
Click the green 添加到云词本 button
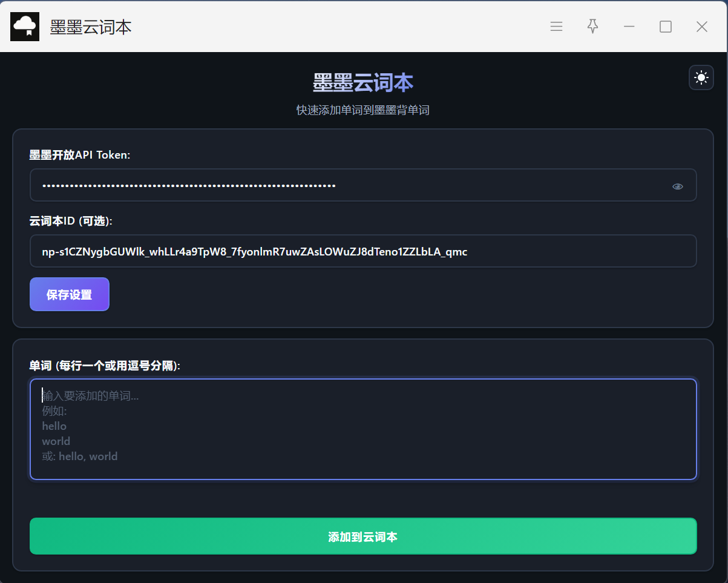pyautogui.click(x=363, y=536)
